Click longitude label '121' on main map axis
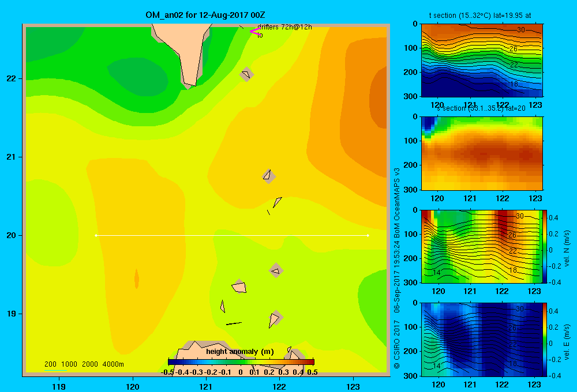 coord(206,386)
